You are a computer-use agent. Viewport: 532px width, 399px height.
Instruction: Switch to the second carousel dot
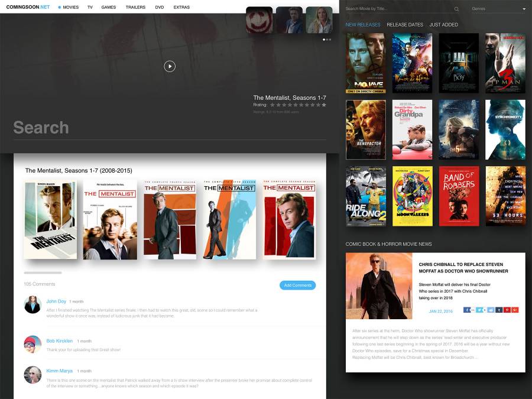327,40
